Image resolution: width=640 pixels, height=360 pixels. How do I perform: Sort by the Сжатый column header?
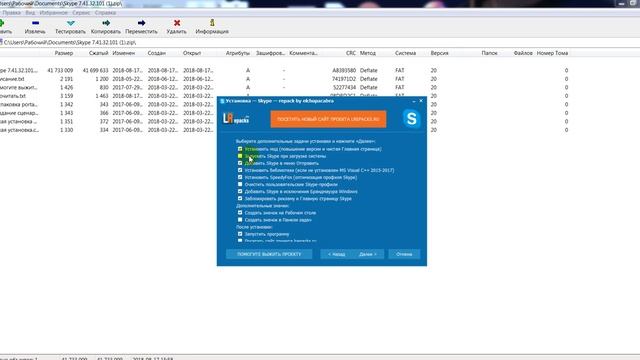98,53
